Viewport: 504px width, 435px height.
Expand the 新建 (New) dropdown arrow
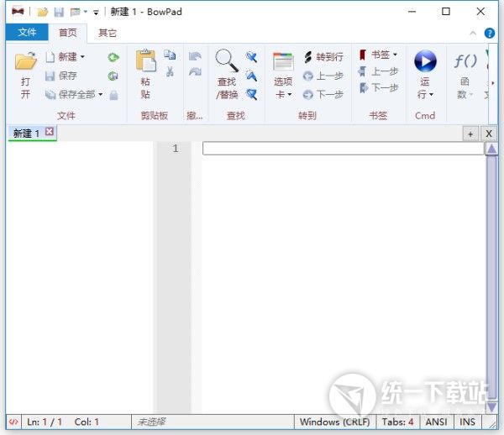pos(82,57)
